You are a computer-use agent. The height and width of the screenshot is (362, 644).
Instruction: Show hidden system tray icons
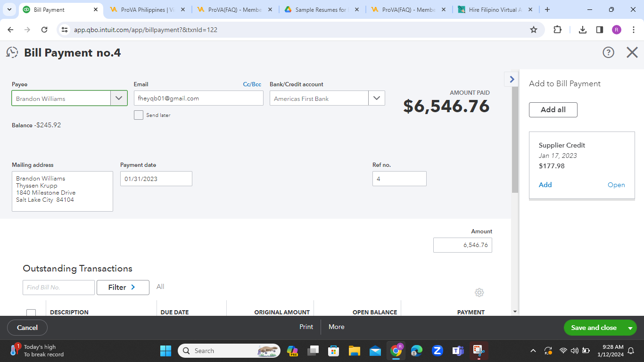533,351
